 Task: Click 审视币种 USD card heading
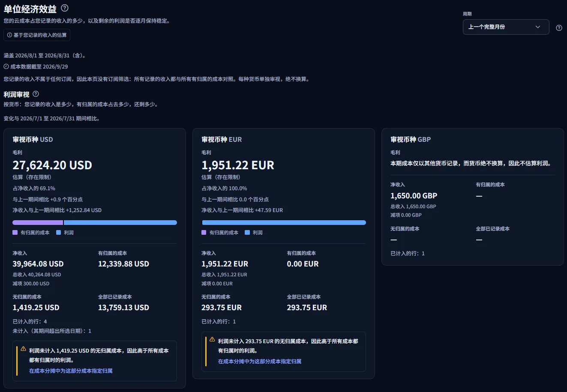[33, 140]
